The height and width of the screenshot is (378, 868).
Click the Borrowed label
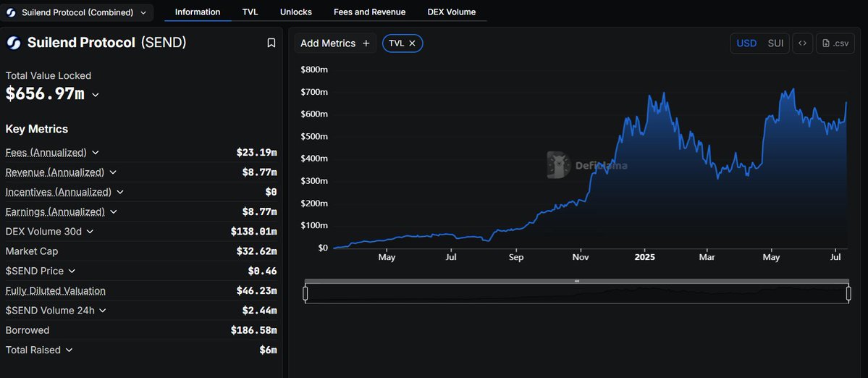27,330
